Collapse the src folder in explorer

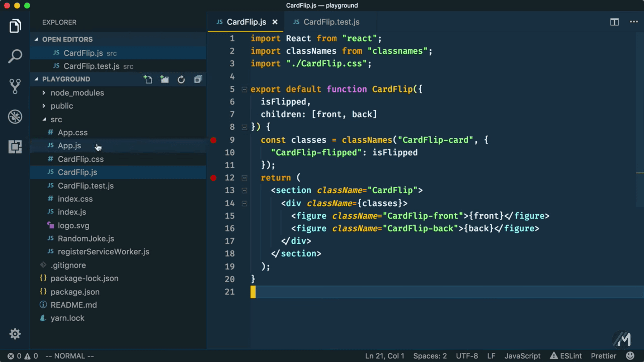[x=44, y=119]
